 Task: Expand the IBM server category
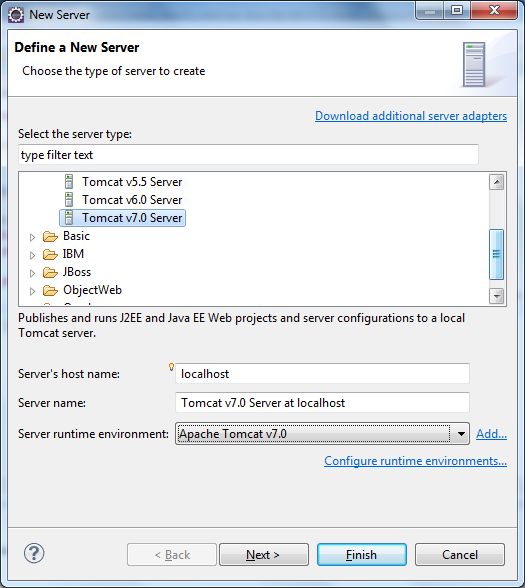32,255
